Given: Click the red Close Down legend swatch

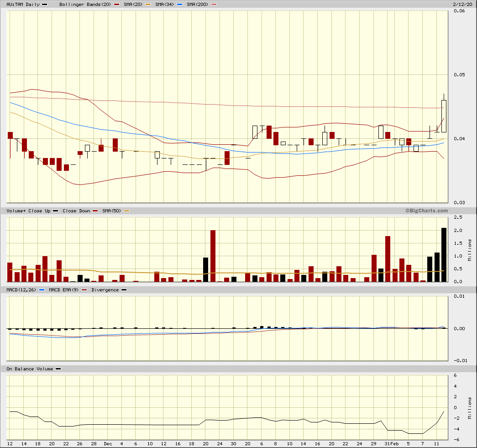Looking at the screenshot, I should click(x=95, y=211).
